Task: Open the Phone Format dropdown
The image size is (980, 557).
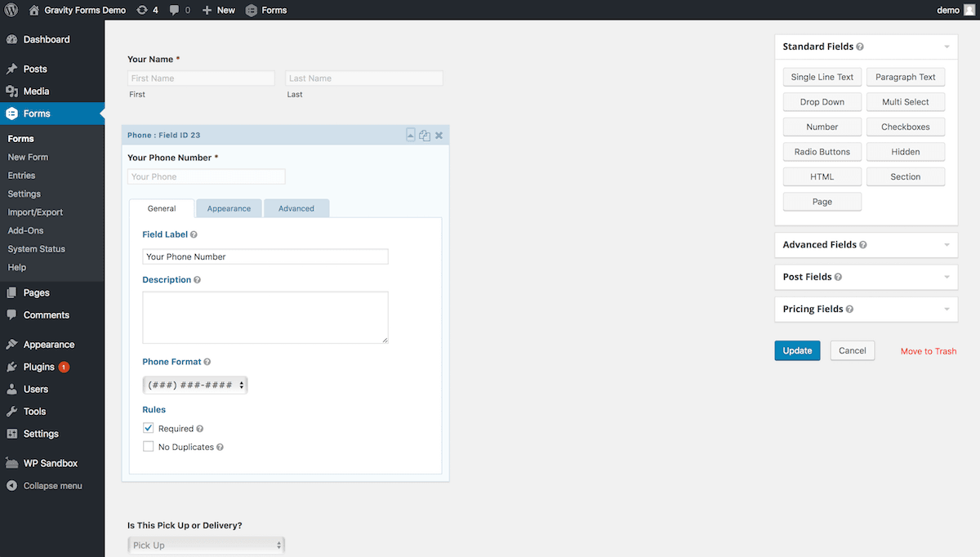Action: pyautogui.click(x=195, y=385)
